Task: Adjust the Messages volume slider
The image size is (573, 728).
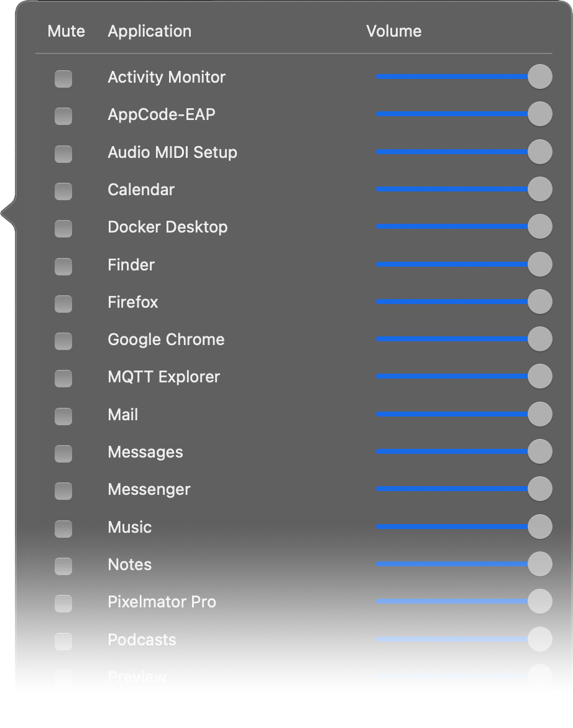Action: tap(539, 451)
